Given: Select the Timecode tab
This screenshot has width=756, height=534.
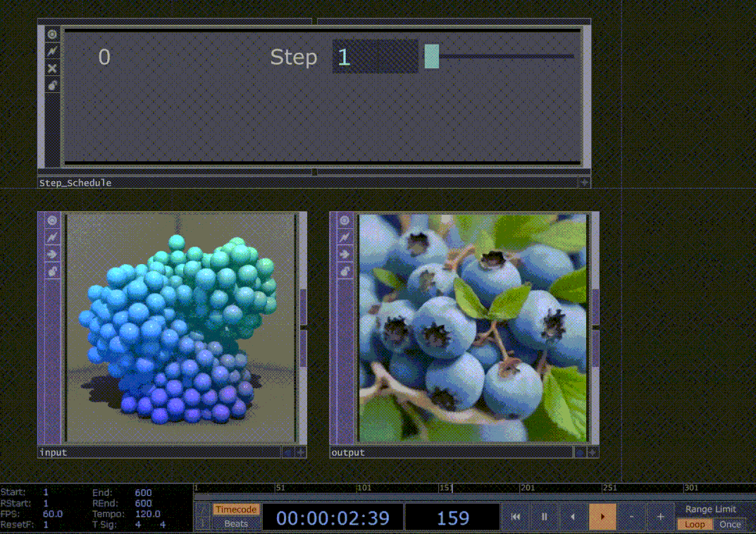Looking at the screenshot, I should [236, 509].
